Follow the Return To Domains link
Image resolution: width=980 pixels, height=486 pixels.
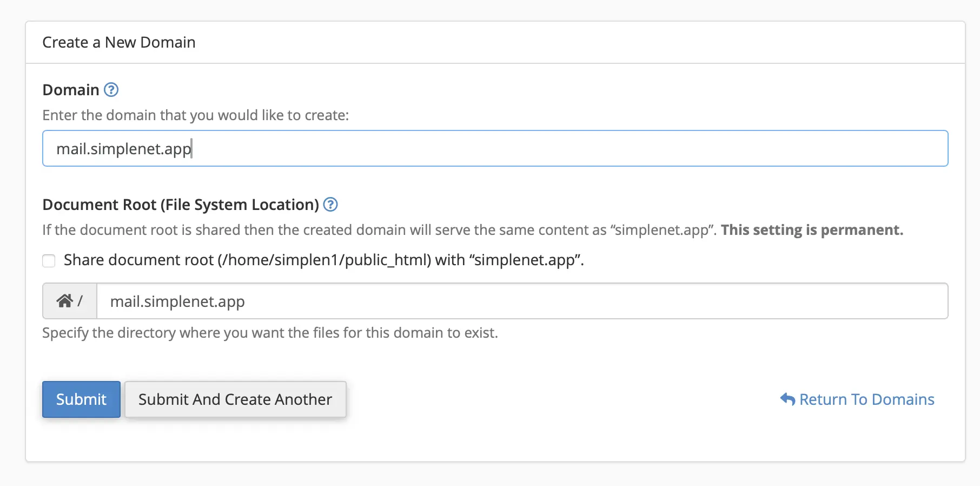tap(866, 399)
